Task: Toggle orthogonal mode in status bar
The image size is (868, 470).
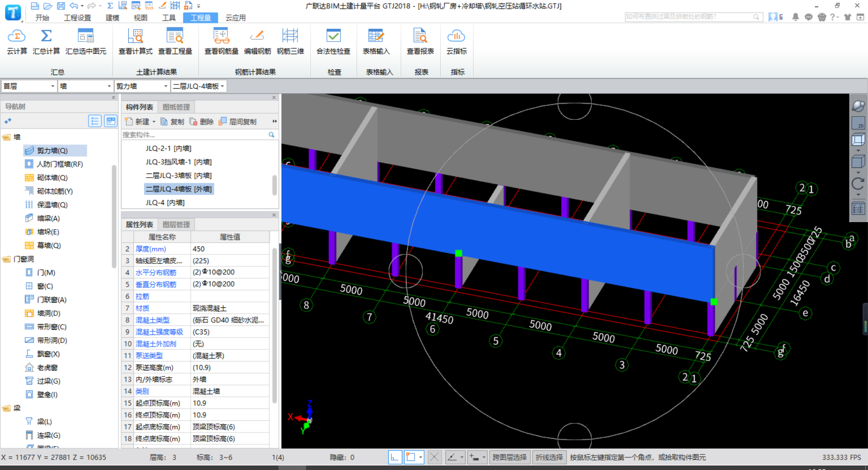Action: tap(395, 457)
